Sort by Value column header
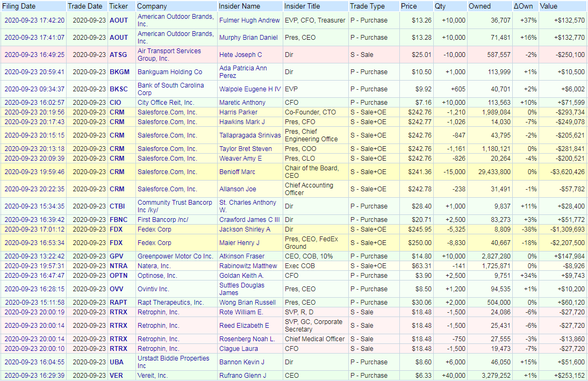The image size is (588, 381). coord(549,6)
